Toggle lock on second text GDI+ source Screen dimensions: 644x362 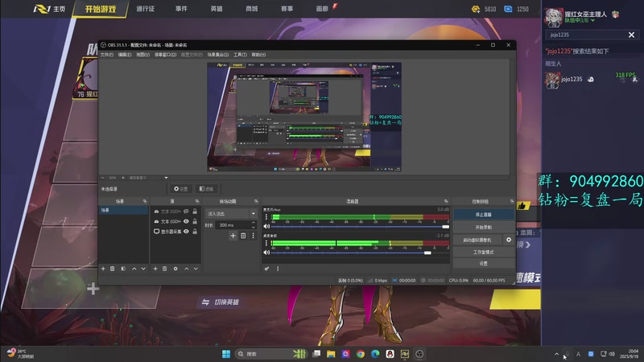pos(195,221)
